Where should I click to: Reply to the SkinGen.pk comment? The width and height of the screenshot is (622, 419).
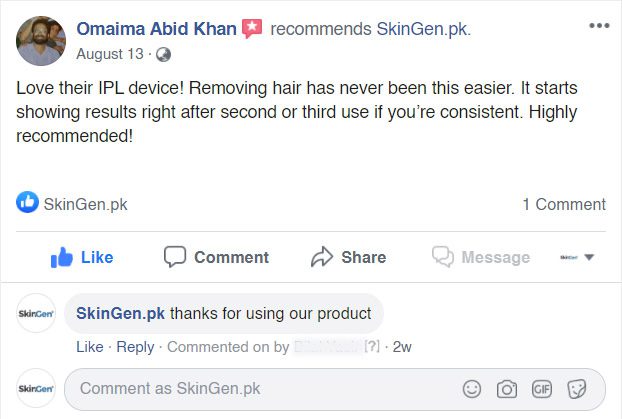tap(135, 347)
